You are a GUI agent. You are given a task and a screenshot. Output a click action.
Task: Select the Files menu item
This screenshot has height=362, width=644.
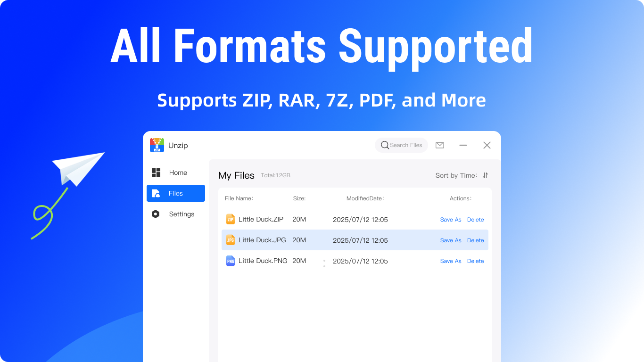pyautogui.click(x=176, y=193)
